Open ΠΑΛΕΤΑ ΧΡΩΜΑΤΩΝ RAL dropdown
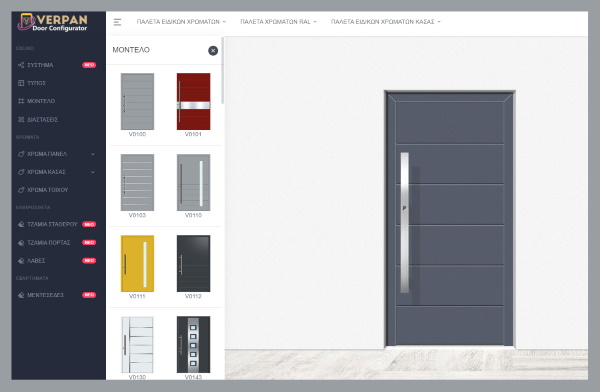This screenshot has height=392, width=600. [278, 22]
